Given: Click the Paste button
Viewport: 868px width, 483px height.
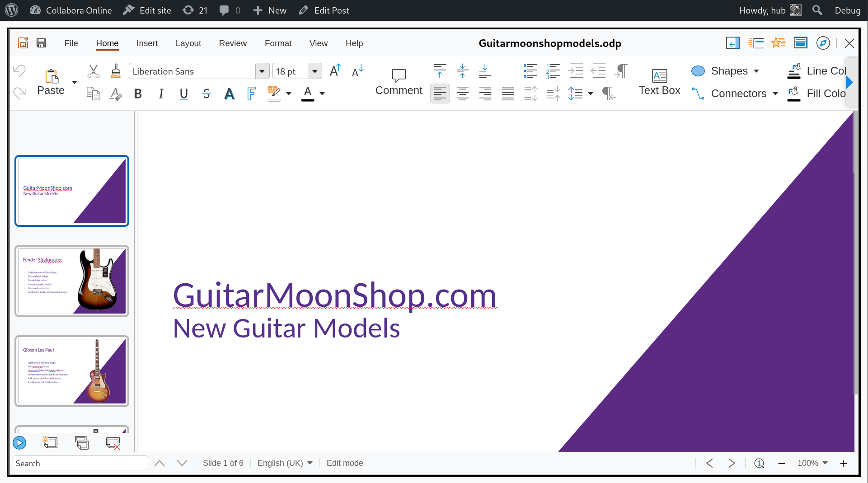Looking at the screenshot, I should 51,82.
